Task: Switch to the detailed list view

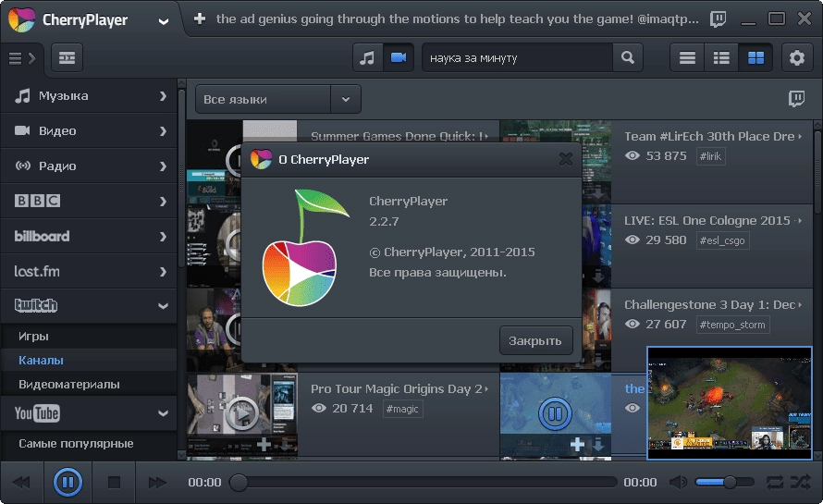Action: [721, 57]
